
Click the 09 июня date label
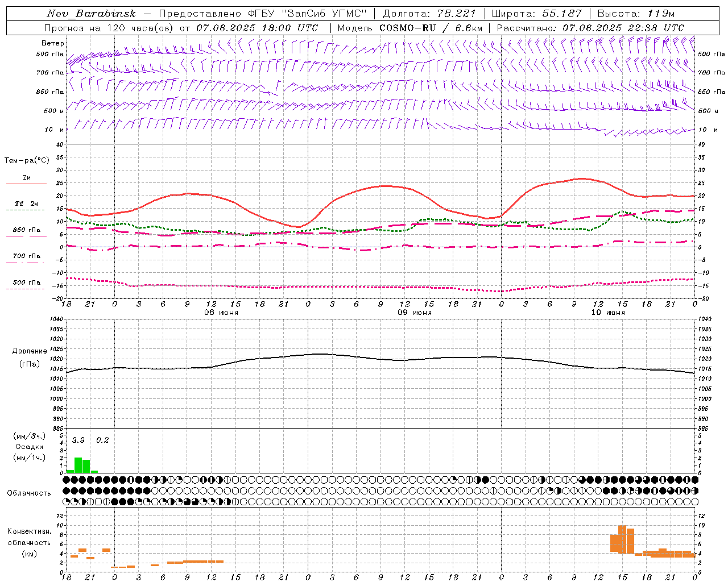click(x=414, y=313)
